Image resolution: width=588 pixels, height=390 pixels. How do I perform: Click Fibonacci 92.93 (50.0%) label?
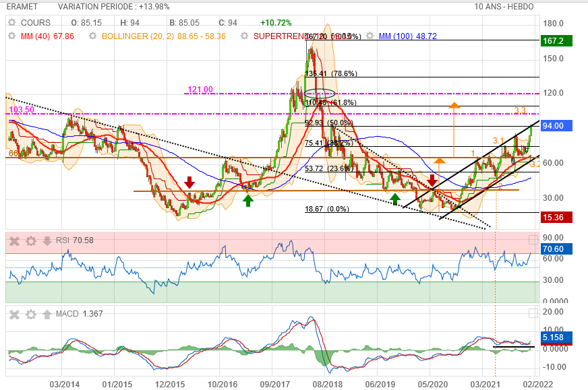coord(329,123)
